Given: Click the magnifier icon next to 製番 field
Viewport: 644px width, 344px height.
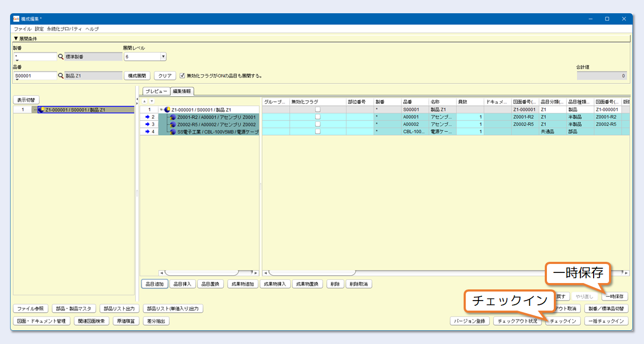Looking at the screenshot, I should click(60, 57).
